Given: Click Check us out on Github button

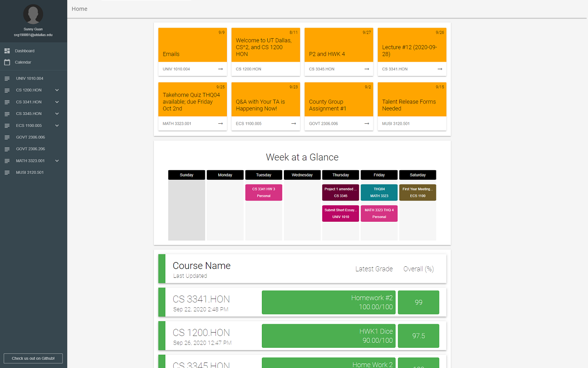Looking at the screenshot, I should [x=33, y=358].
